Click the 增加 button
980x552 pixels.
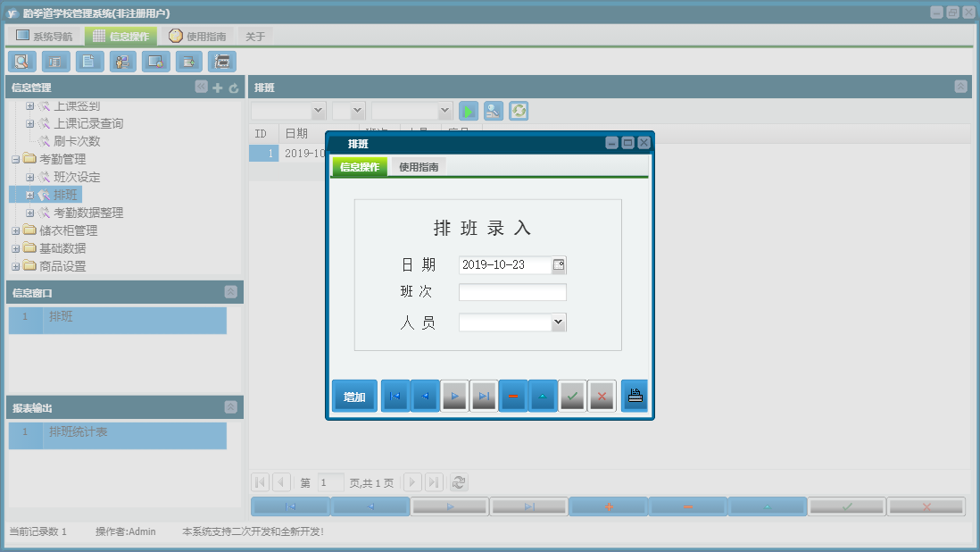pyautogui.click(x=354, y=396)
